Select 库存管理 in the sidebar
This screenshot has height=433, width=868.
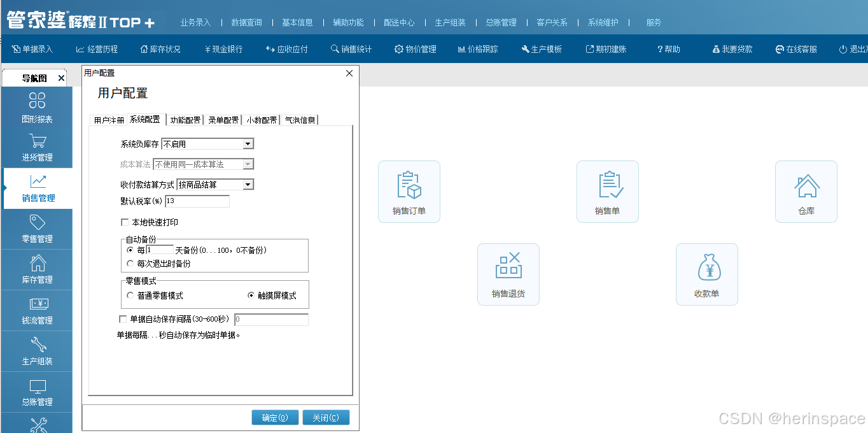click(38, 270)
